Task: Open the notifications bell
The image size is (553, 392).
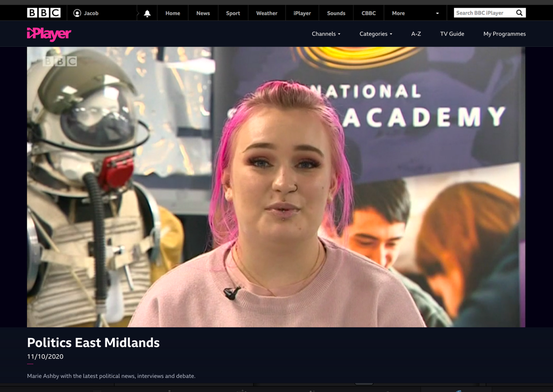Action: tap(147, 13)
